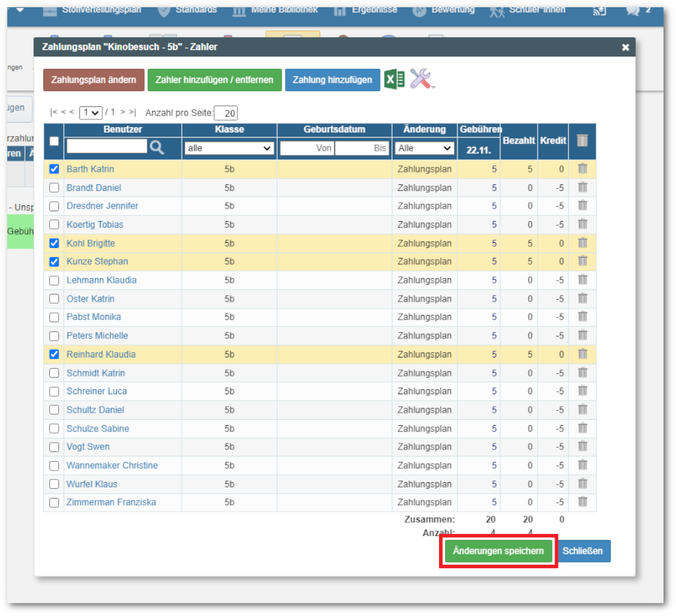Uncheck Kohl Brigitte checkbox
This screenshot has width=676, height=616.
[54, 243]
